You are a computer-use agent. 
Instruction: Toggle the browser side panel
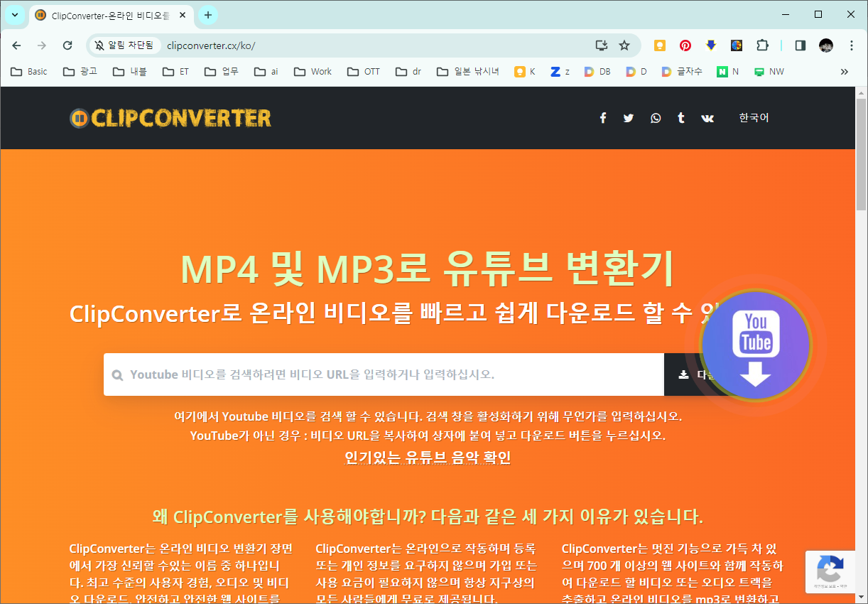point(801,45)
